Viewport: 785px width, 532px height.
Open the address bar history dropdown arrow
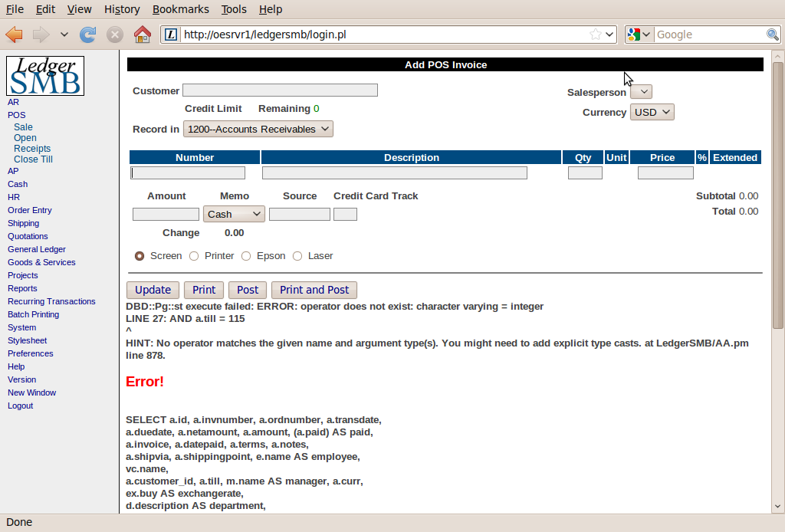(609, 34)
